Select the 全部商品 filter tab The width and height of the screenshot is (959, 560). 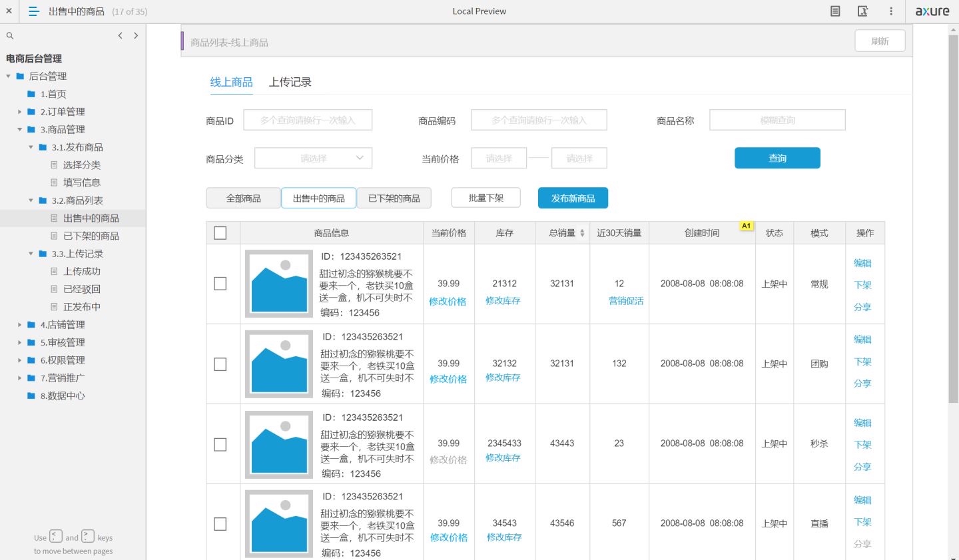(x=244, y=198)
